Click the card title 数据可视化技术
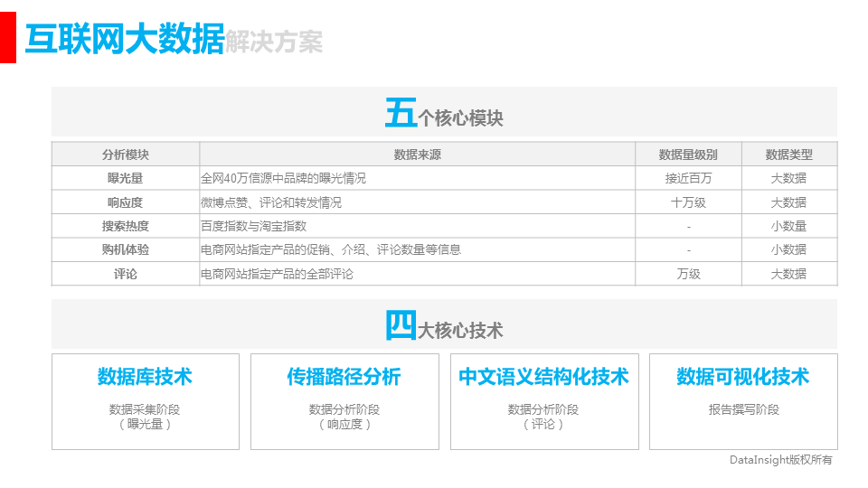Screen dimensions: 868x488 tap(743, 377)
